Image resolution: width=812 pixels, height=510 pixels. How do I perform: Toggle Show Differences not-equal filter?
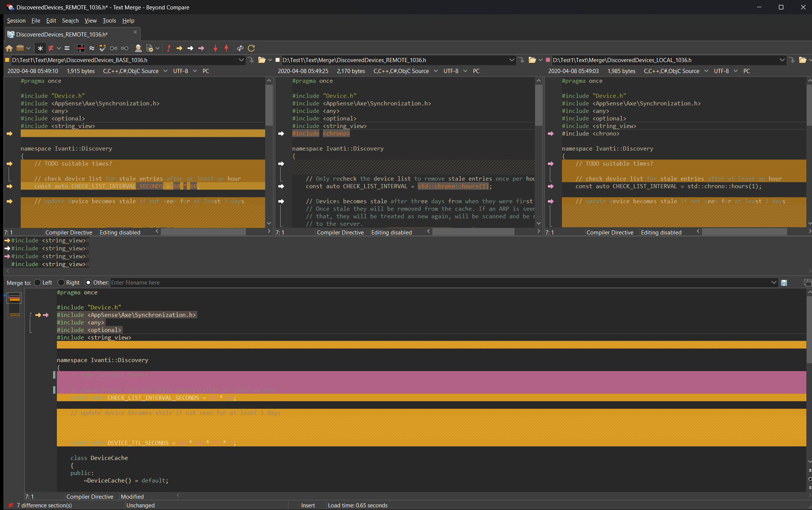(51, 48)
